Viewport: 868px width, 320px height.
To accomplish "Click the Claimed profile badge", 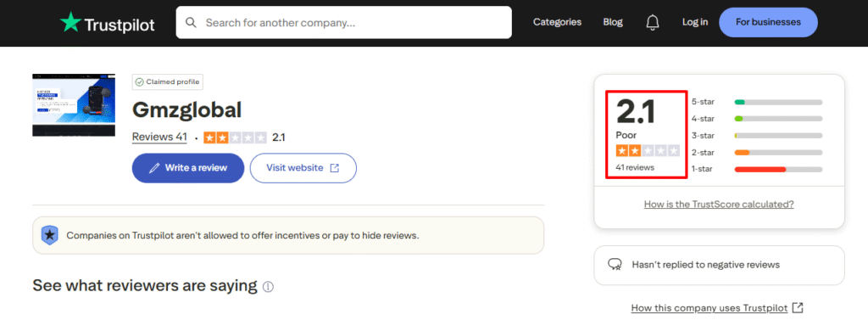I will (168, 82).
